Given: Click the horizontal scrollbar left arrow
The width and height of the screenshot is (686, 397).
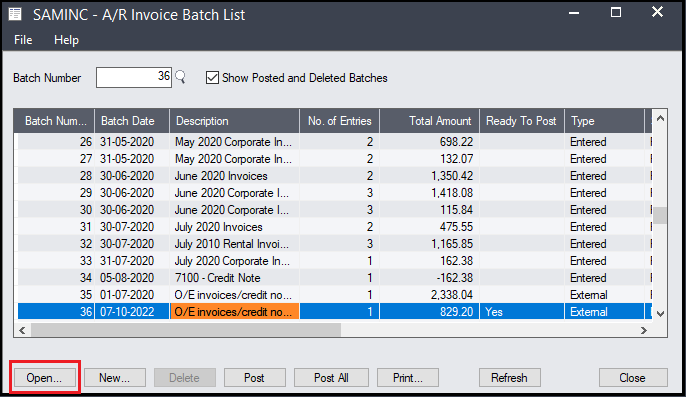Looking at the screenshot, I should [x=22, y=330].
